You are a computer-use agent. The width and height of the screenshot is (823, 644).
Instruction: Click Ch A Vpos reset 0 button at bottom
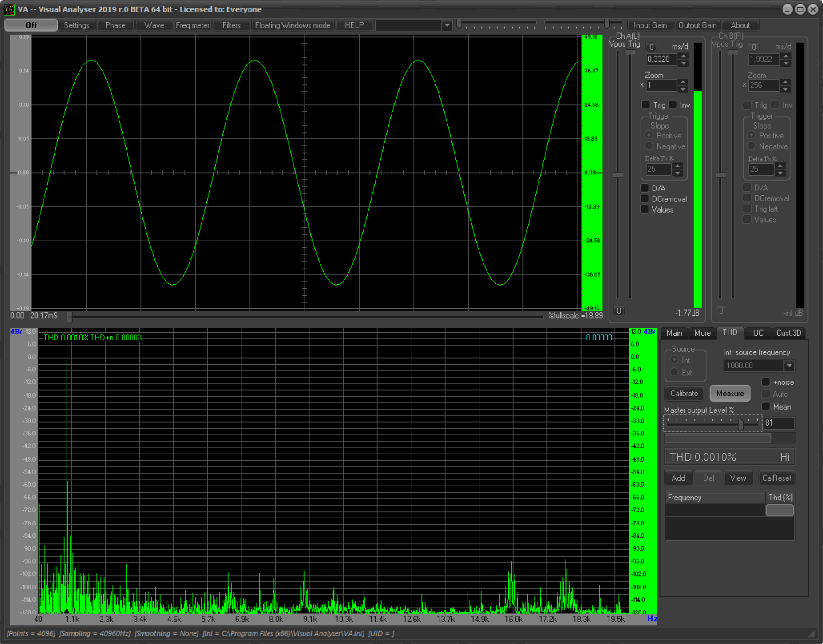[619, 311]
